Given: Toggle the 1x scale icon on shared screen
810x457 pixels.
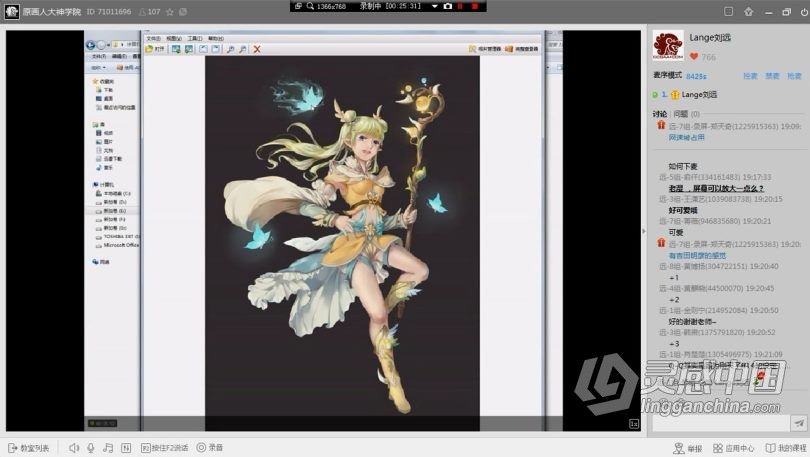Looking at the screenshot, I should (x=634, y=423).
